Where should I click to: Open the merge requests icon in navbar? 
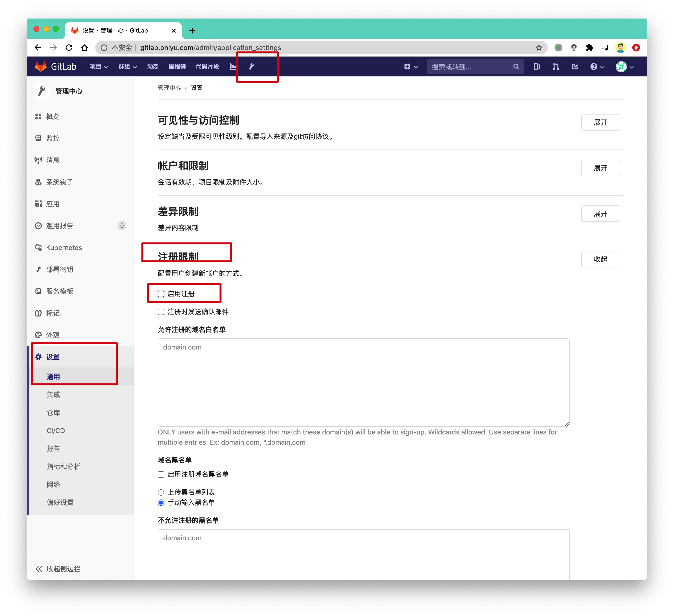[556, 67]
